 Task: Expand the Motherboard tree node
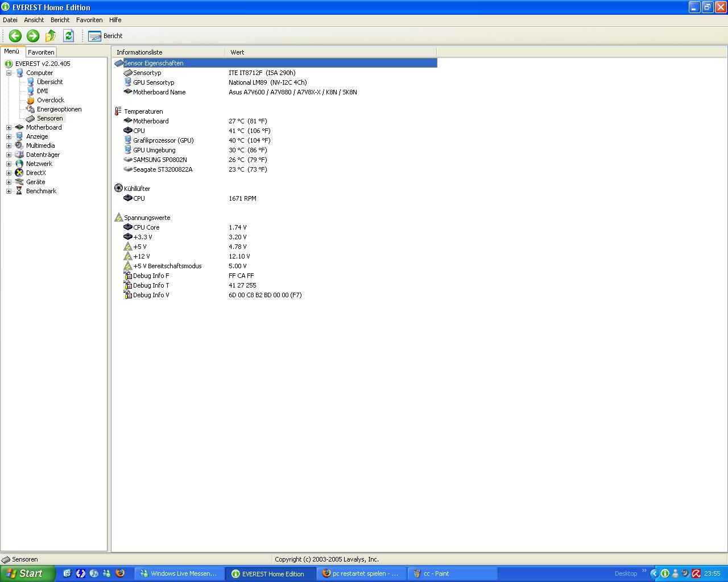coord(9,127)
